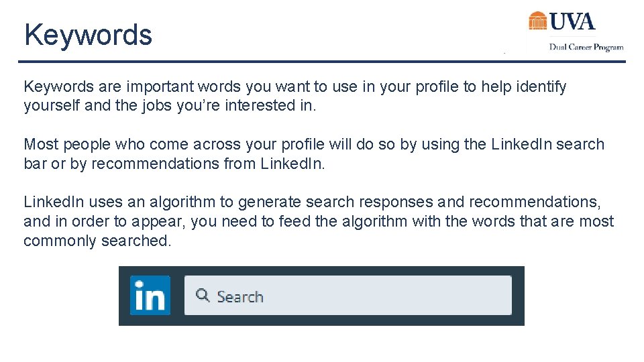Click the words "help identify"
Screen dimensions: 644x362
click(x=524, y=86)
